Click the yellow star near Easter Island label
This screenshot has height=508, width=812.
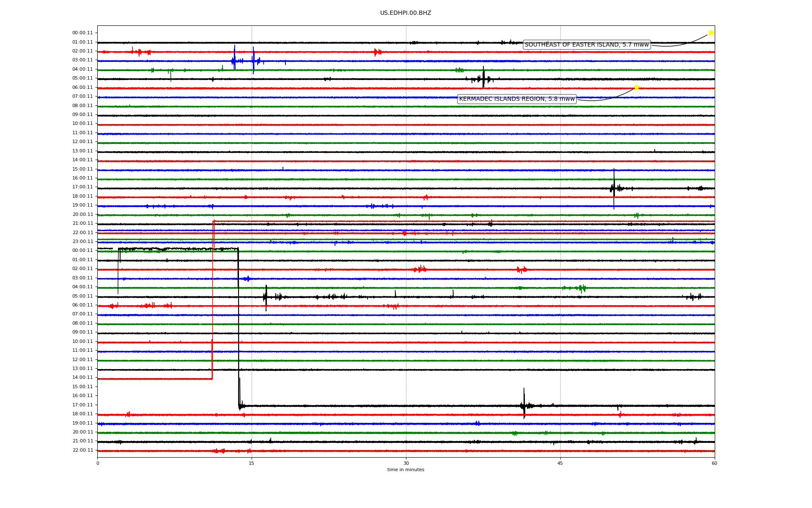tap(711, 33)
